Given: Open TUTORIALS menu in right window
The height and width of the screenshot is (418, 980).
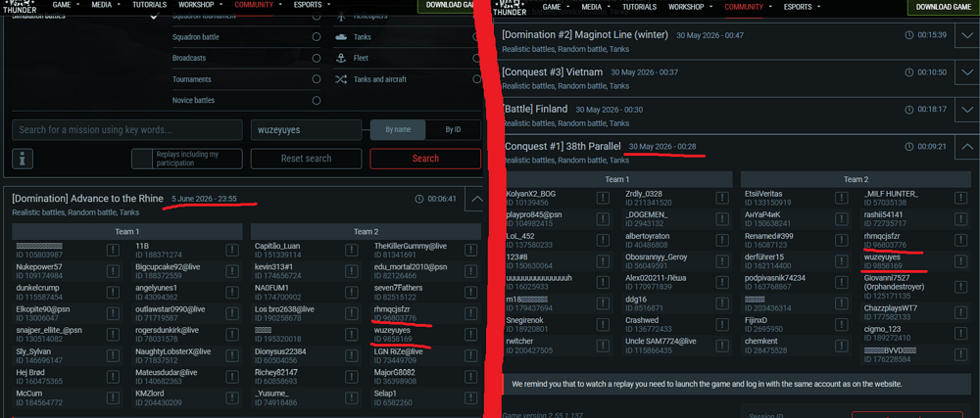Looking at the screenshot, I should [x=639, y=7].
